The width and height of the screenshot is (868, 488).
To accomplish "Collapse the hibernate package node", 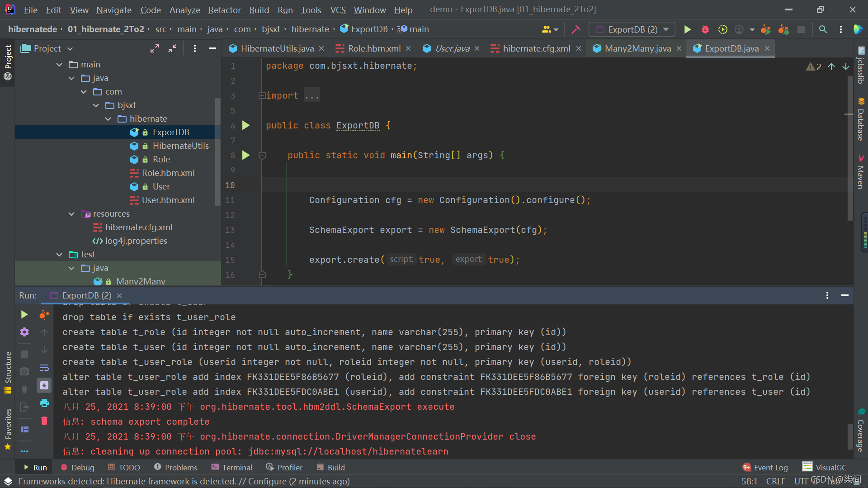I will (108, 119).
